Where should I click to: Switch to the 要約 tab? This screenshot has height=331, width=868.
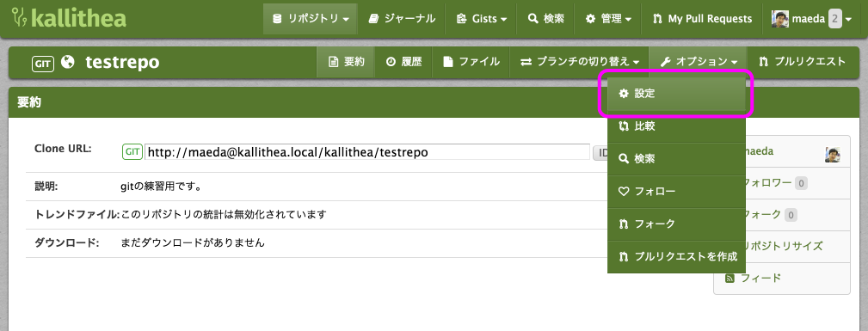(347, 62)
